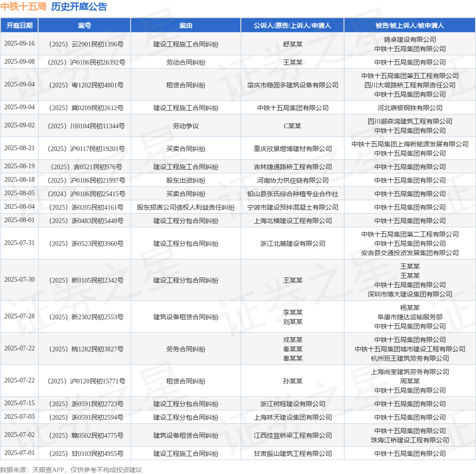Viewport: 476px width, 474px height.
Task: Select case number (2025)浙0483民初5448号
Action: point(86,221)
